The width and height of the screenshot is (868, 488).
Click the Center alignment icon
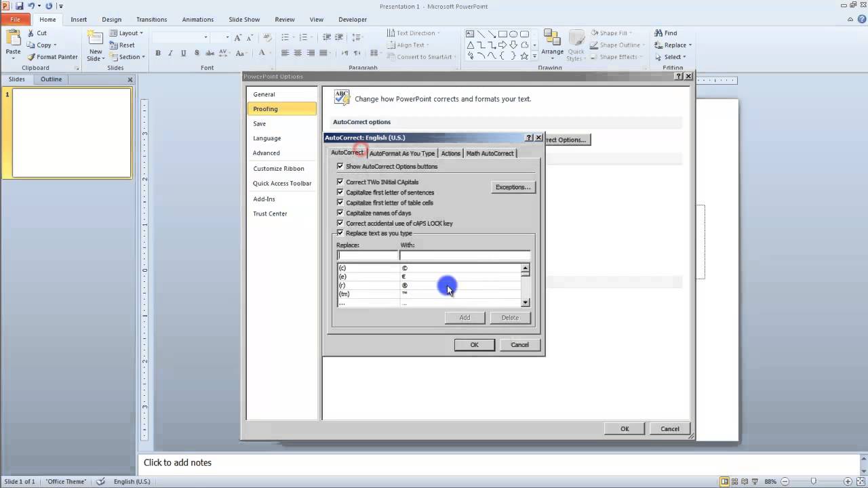point(298,53)
